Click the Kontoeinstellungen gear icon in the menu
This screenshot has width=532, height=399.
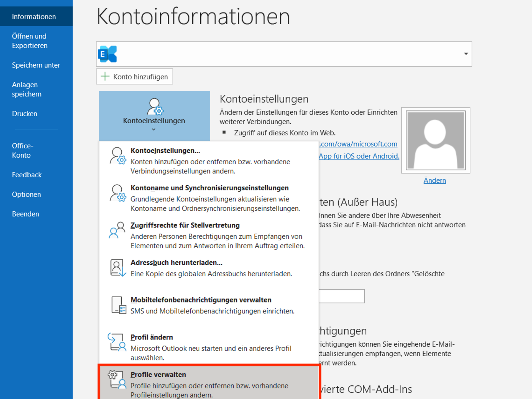(117, 156)
